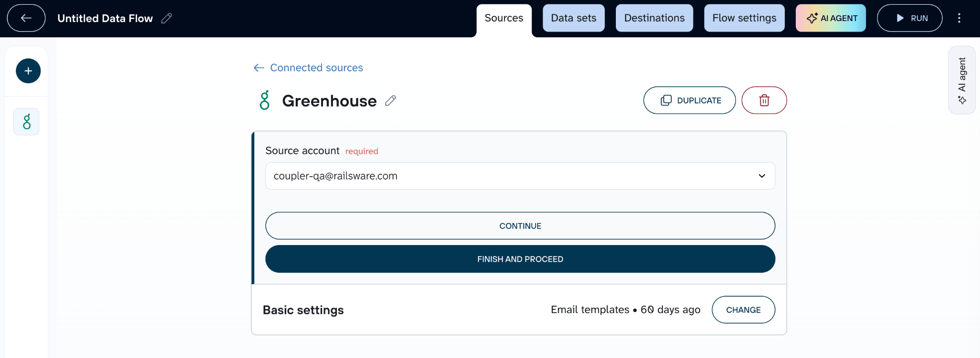The width and height of the screenshot is (980, 358).
Task: Duplicate the Greenhouse source
Action: [690, 100]
